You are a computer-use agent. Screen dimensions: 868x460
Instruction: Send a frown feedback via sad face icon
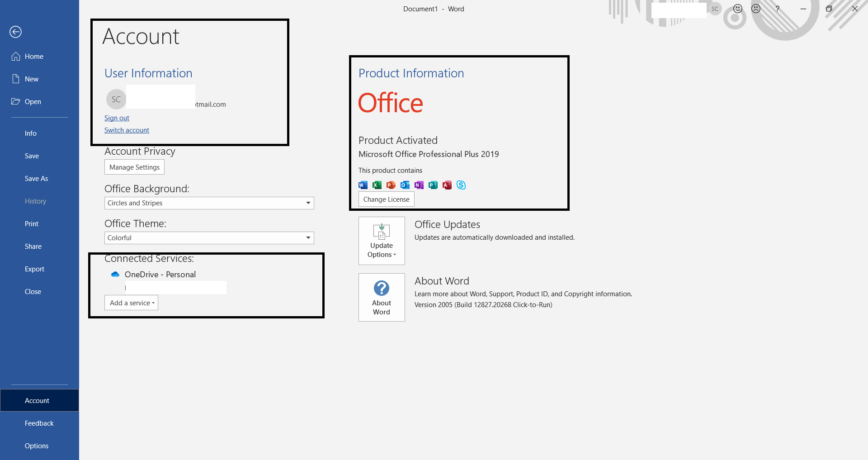[756, 9]
